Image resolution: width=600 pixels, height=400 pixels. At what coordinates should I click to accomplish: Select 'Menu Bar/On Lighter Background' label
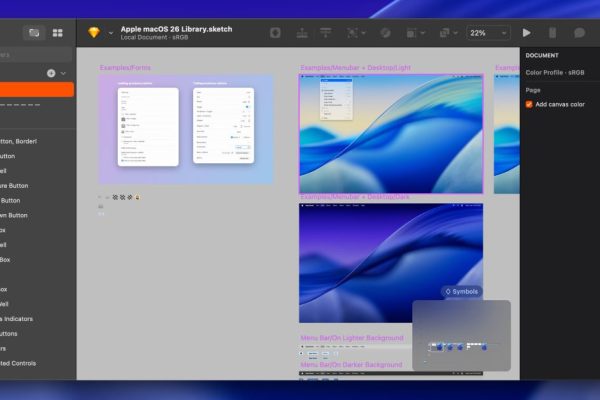coord(352,338)
